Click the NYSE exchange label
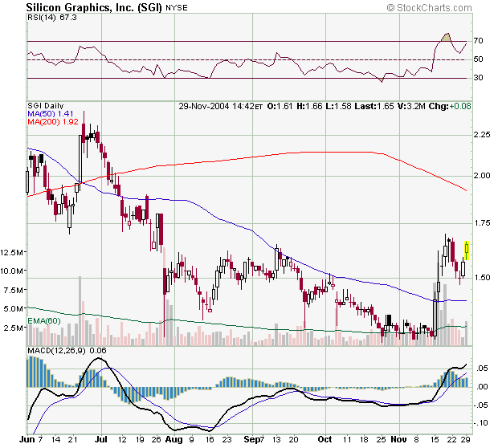This screenshot has width=498, height=448. (177, 7)
